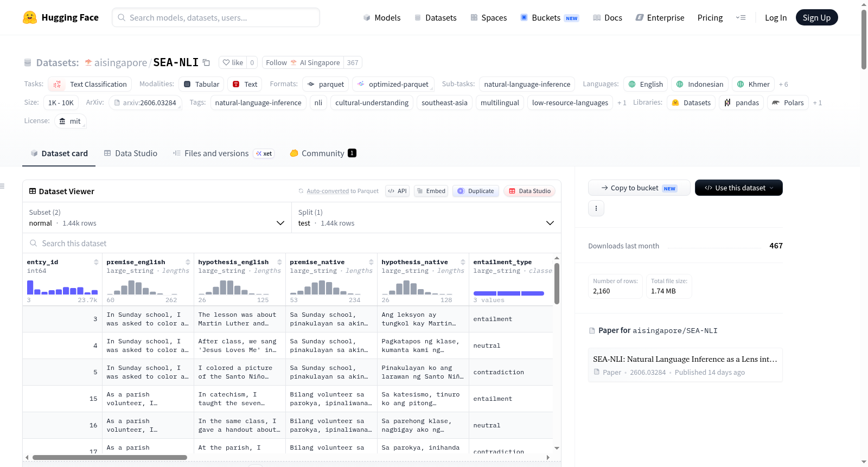Open the left sidebar menu icon
The width and height of the screenshot is (868, 467).
pyautogui.click(x=2, y=186)
